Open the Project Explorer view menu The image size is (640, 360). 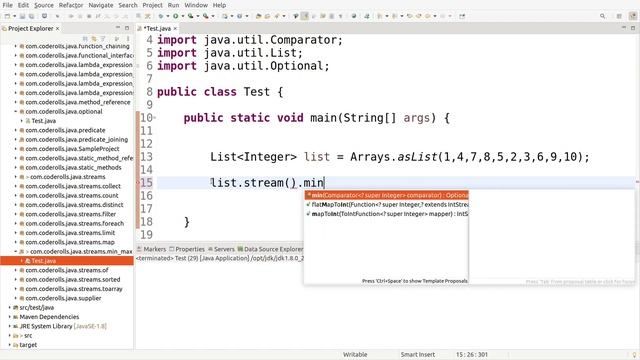tap(128, 39)
